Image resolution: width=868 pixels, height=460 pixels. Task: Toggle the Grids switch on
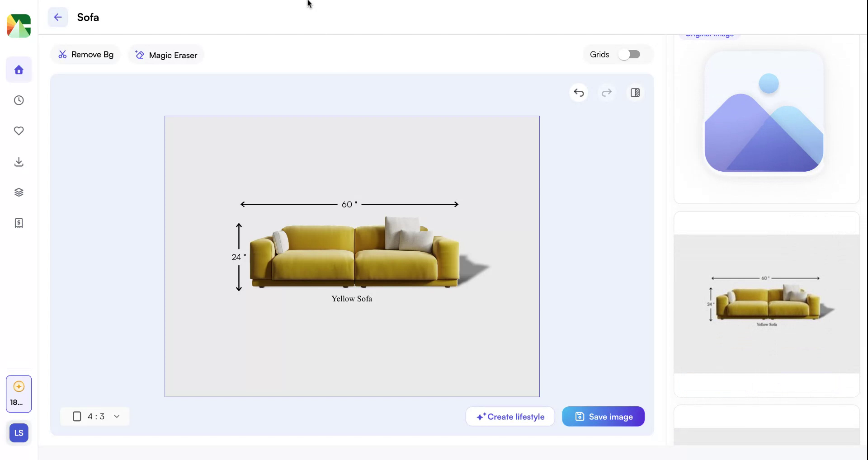coord(630,54)
